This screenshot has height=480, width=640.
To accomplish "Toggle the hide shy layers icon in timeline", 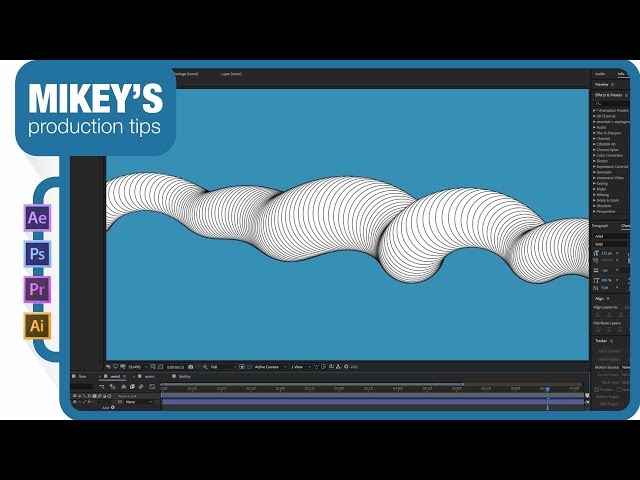I will [x=124, y=387].
